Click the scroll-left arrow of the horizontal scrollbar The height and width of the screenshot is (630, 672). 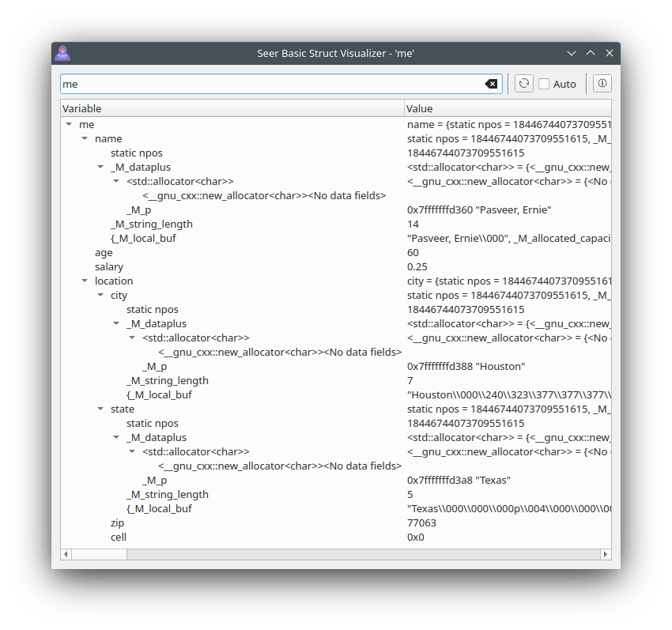tap(66, 554)
